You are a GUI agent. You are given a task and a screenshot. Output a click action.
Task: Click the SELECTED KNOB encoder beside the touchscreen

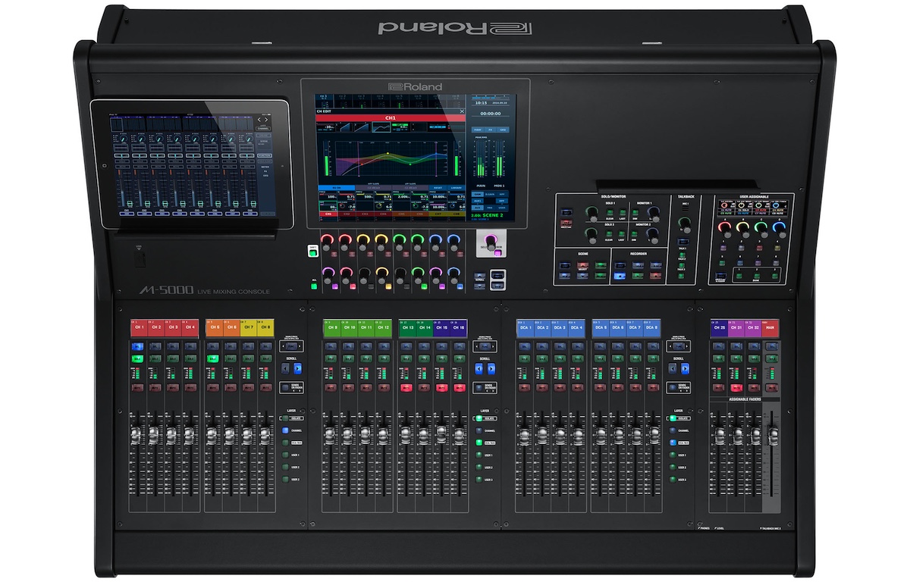tap(491, 242)
